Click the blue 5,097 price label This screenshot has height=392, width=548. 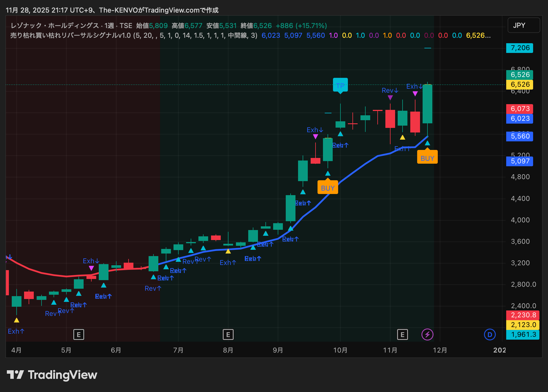coord(520,161)
